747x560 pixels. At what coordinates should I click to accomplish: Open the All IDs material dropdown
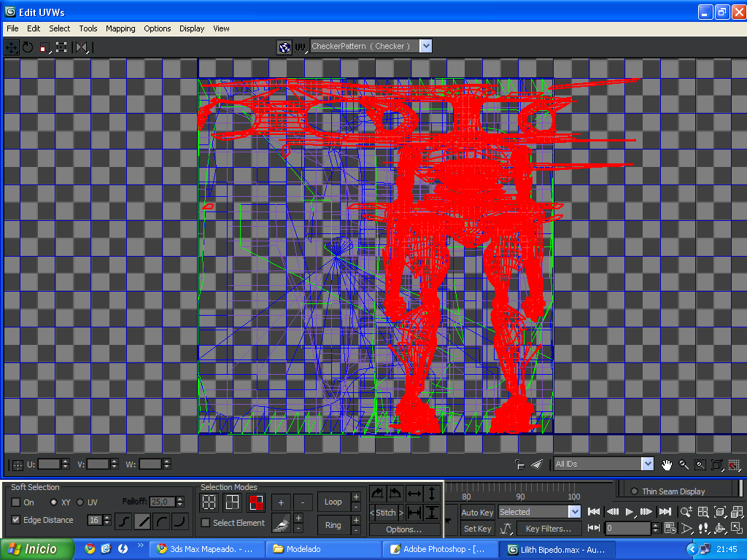pos(647,464)
